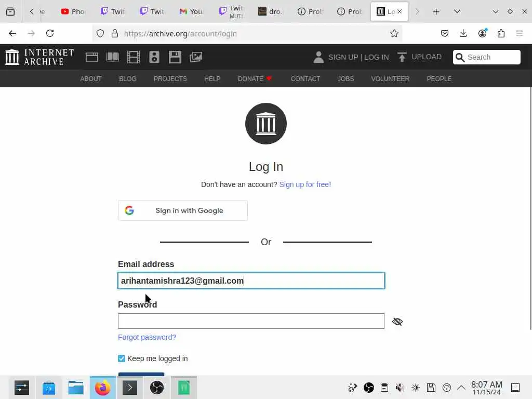Open the file manager folder taskbar icon

point(76,388)
